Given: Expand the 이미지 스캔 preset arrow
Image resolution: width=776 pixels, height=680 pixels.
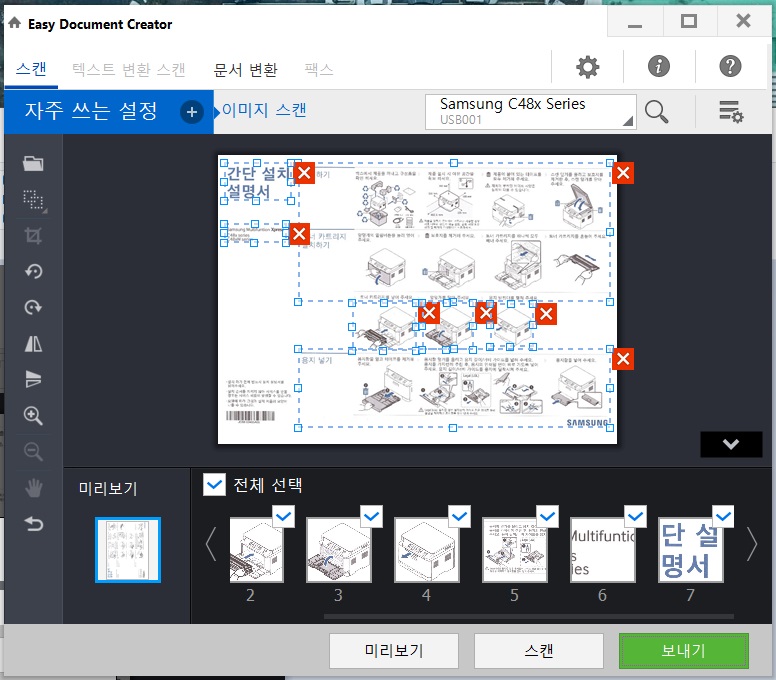Looking at the screenshot, I should pyautogui.click(x=217, y=112).
